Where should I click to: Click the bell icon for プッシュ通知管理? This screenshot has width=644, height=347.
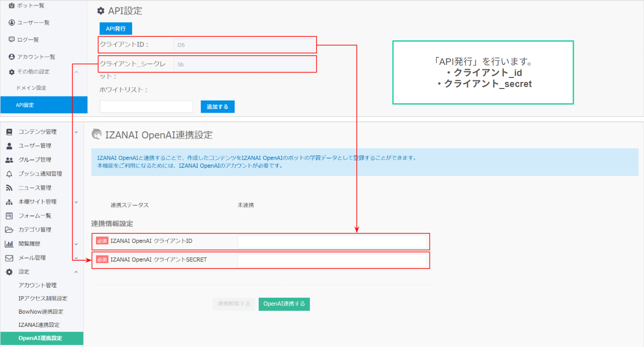tap(9, 174)
